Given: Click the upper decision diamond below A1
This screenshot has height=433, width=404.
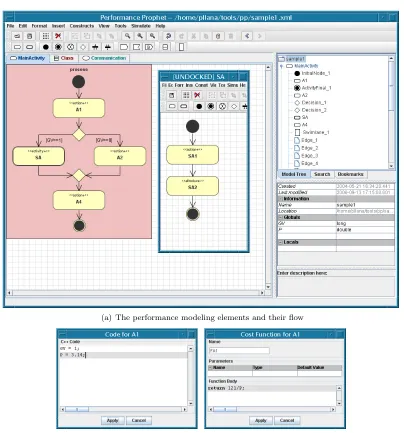Looking at the screenshot, I should tap(79, 135).
